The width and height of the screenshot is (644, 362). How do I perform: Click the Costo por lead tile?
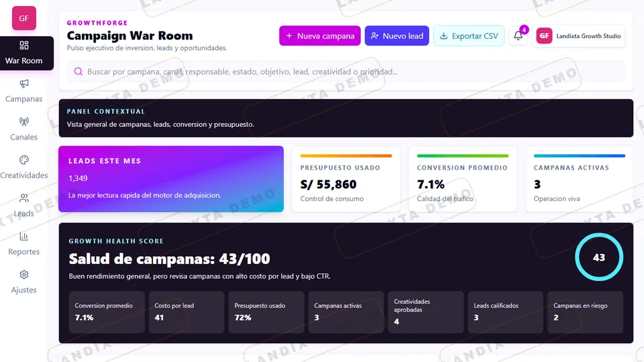tap(186, 312)
